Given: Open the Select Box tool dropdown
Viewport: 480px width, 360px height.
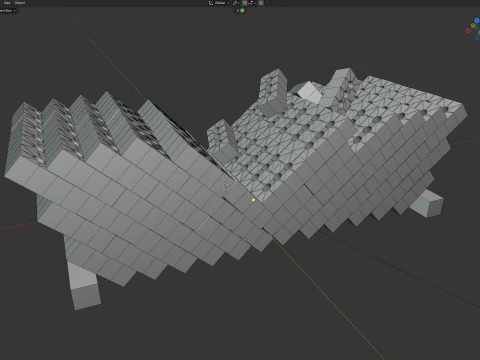Looking at the screenshot, I should 7,11.
